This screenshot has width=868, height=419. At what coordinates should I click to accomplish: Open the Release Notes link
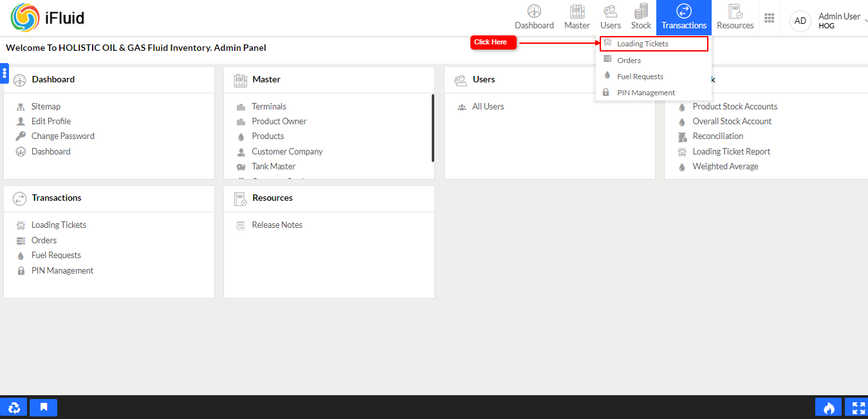[277, 225]
